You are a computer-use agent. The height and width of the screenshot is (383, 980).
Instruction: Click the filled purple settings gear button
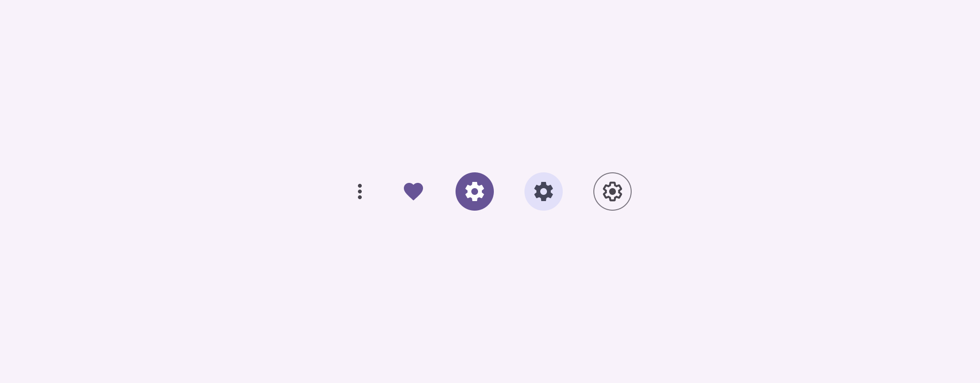475,191
